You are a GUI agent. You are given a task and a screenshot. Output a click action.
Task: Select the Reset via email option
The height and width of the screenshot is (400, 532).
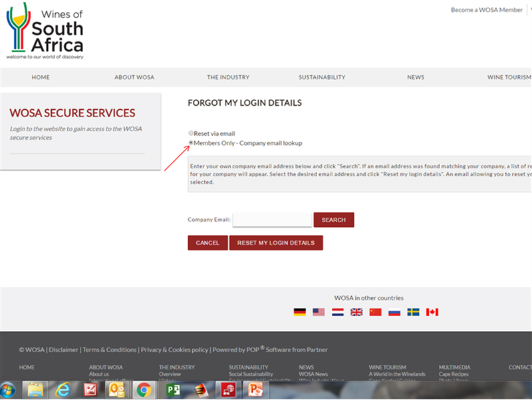point(191,132)
